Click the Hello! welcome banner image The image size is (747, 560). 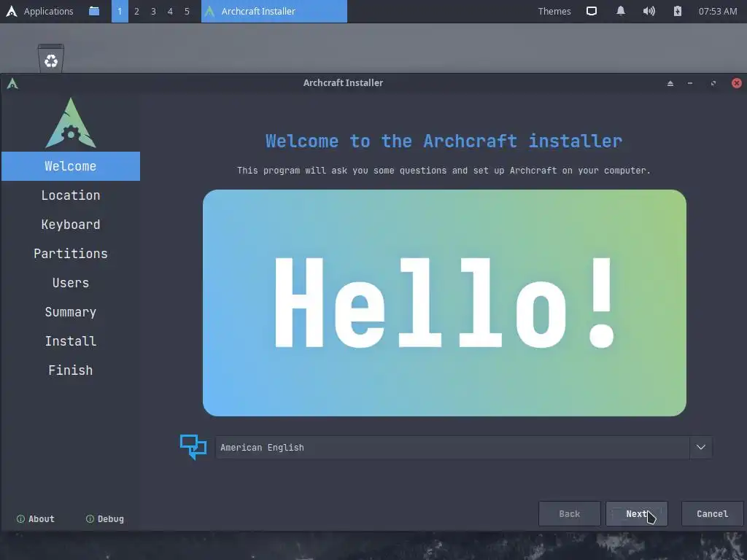[x=444, y=303]
